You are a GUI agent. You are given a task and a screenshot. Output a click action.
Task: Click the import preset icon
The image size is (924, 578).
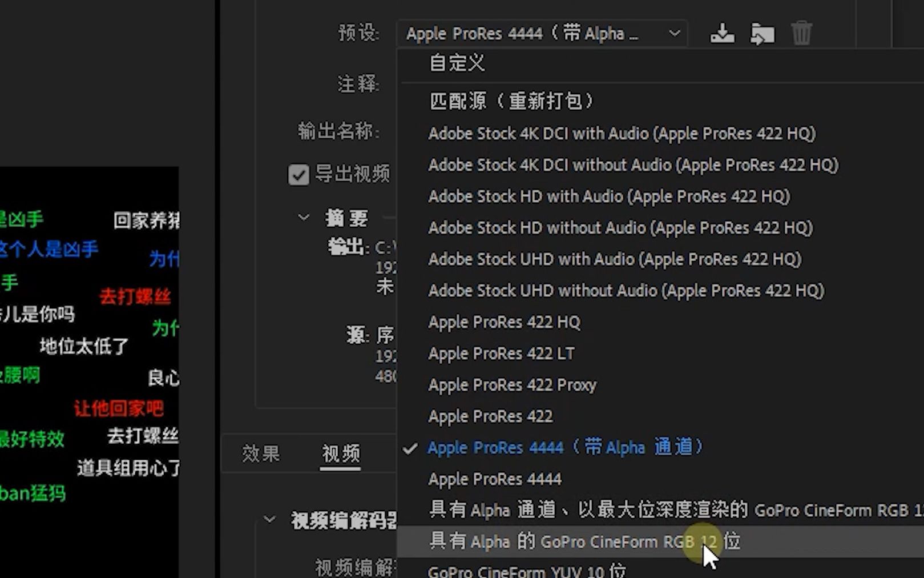(x=762, y=33)
